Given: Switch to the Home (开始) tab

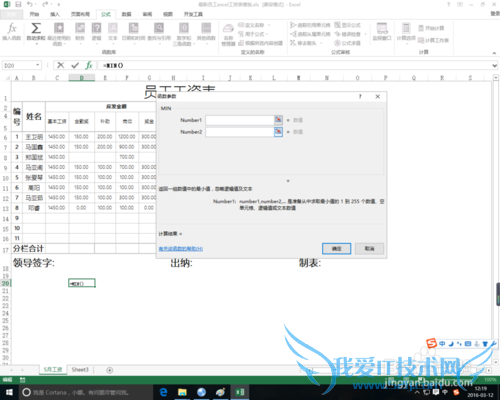Looking at the screenshot, I should click(34, 14).
